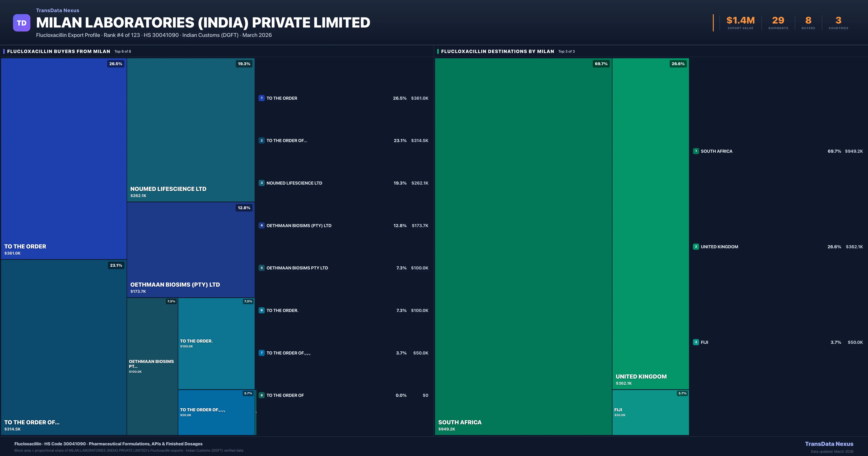Select the numbered badge beside TO THE ORDER
Viewport: 868px width, 456px height.
262,98
